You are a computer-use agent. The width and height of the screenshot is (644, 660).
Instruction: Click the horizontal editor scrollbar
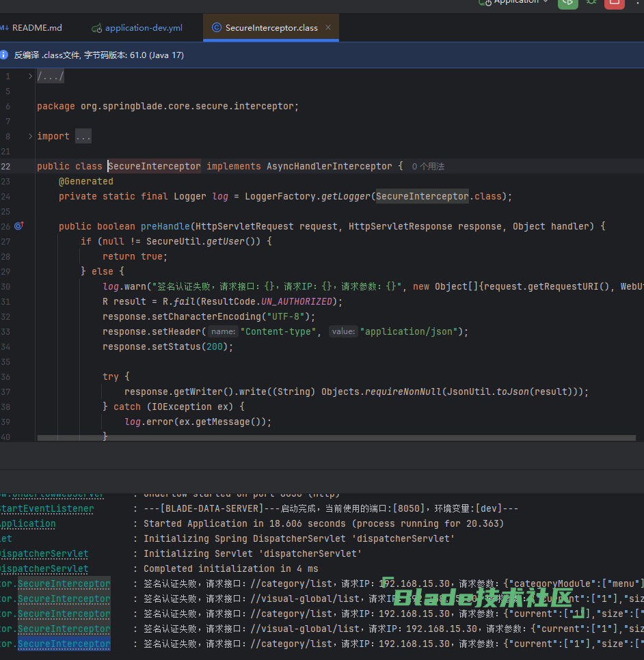click(x=336, y=438)
